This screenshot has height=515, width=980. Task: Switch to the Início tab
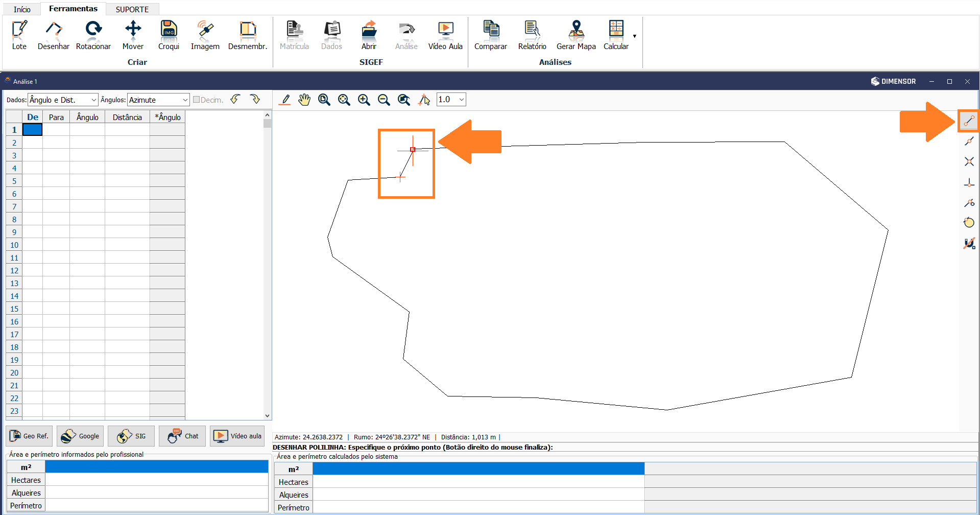[x=22, y=9]
